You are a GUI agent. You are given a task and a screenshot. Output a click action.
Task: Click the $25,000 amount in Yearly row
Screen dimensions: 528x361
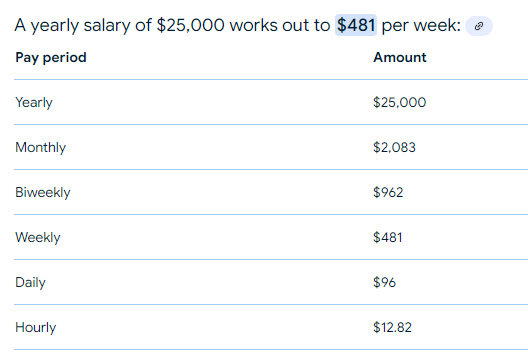399,102
